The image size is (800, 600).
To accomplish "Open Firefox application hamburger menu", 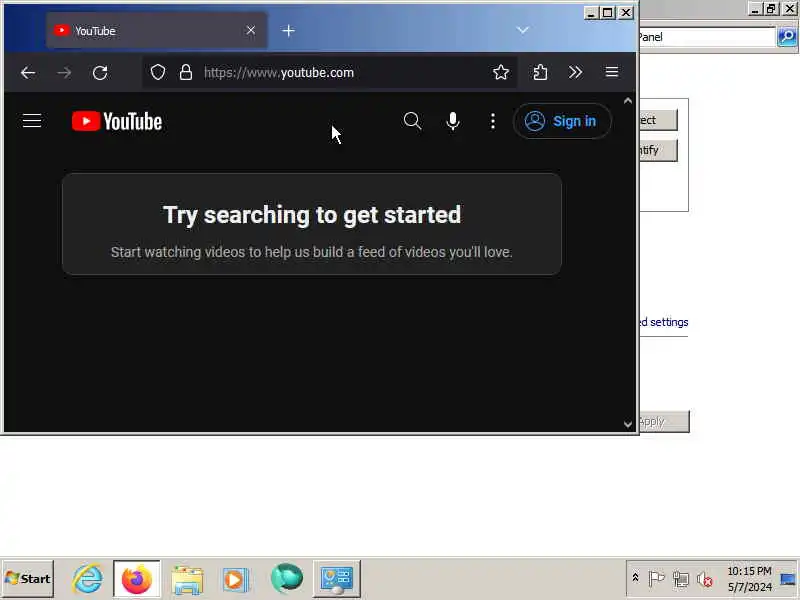I will point(612,72).
